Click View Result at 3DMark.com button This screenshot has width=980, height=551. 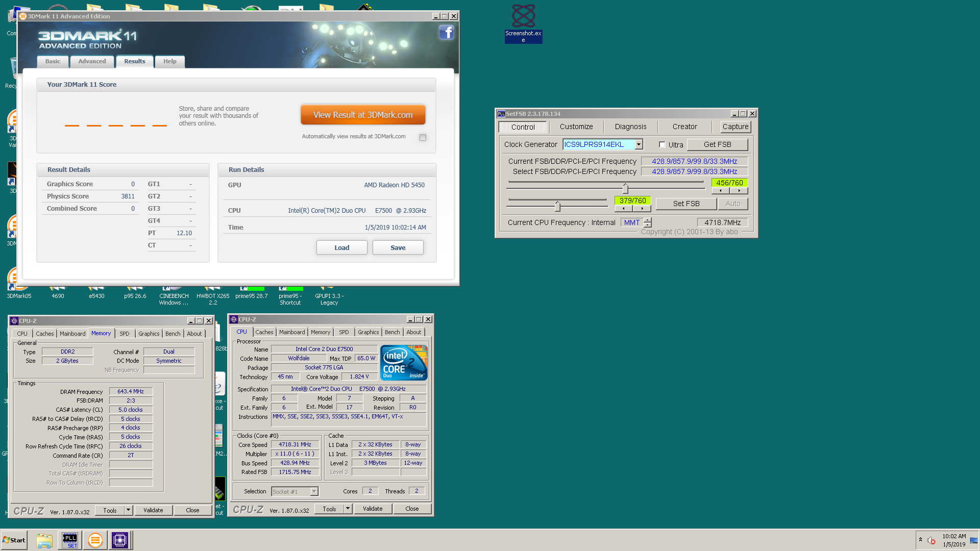tap(363, 115)
